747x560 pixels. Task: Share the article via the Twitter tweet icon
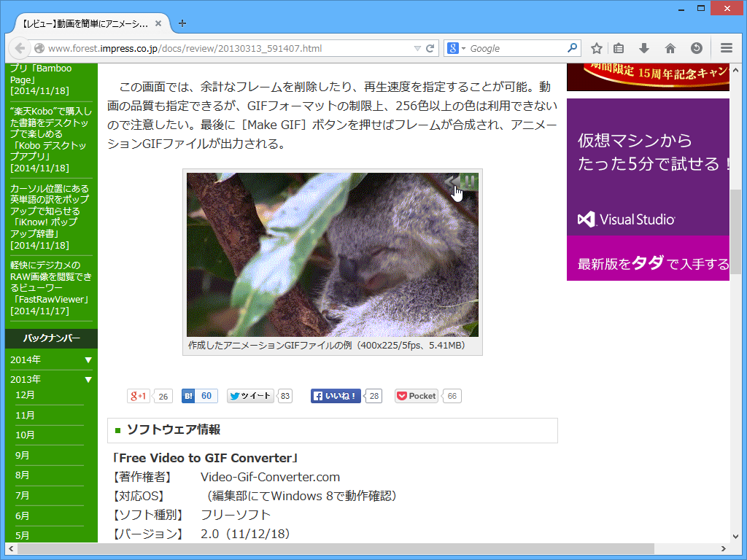250,396
